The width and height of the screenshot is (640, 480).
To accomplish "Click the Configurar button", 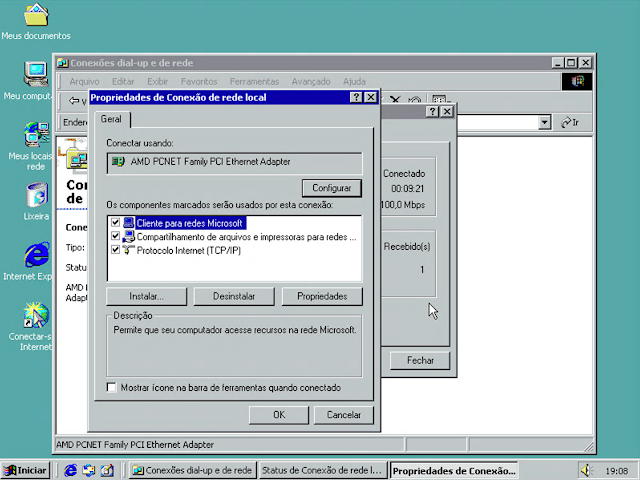I will click(x=331, y=188).
